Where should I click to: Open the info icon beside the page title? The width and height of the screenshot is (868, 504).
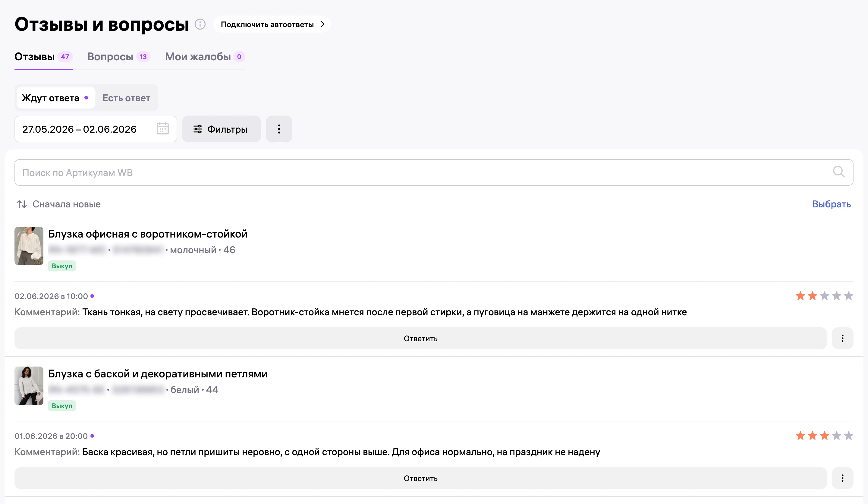[x=200, y=24]
